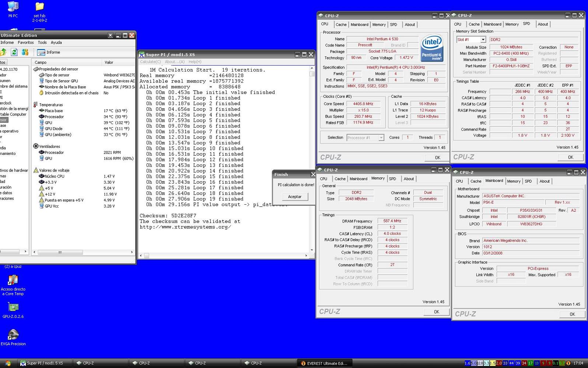Click Super PI vertical scrollbar down arrow
This screenshot has height=368, width=588.
tap(312, 250)
